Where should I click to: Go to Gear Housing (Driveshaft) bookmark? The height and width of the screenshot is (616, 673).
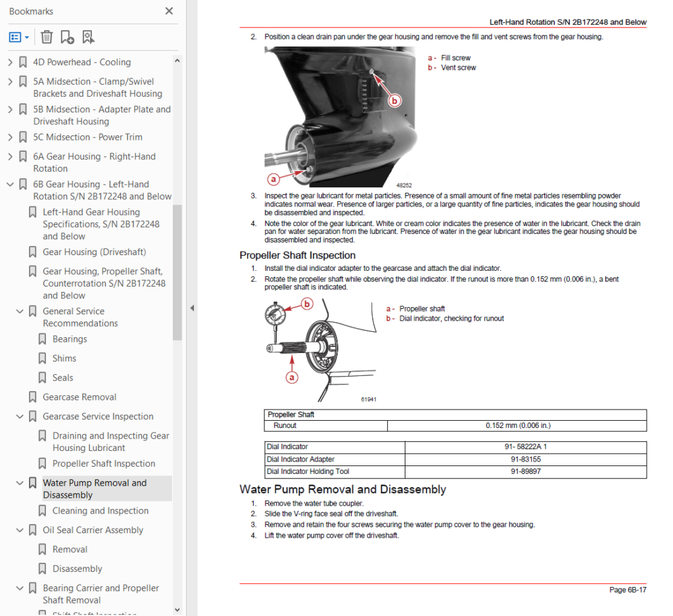click(95, 252)
